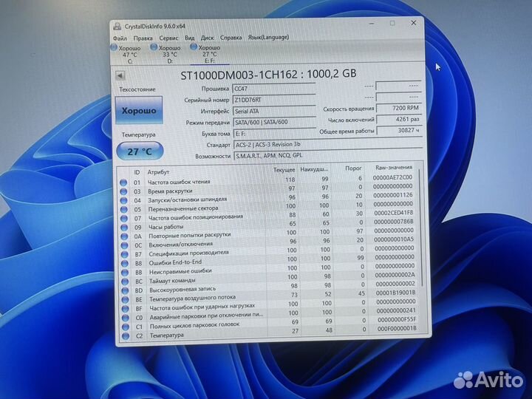Viewport: 532px width, 399px height.
Task: Select the Повторные попытки раскрутки row
Action: coord(270,233)
